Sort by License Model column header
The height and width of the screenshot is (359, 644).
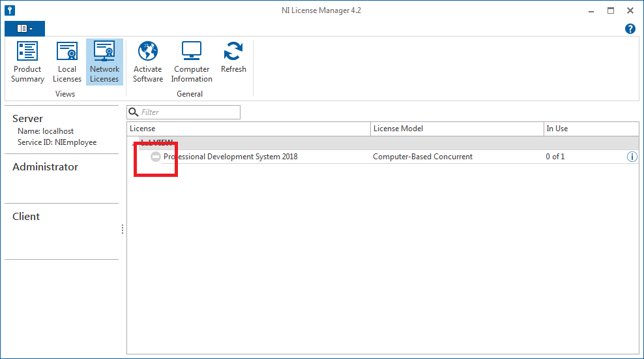457,129
